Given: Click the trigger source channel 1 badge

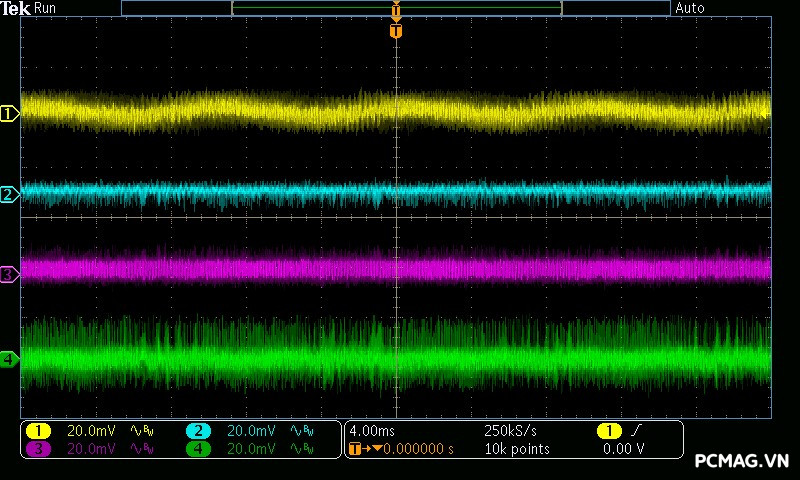Looking at the screenshot, I should pyautogui.click(x=608, y=430).
